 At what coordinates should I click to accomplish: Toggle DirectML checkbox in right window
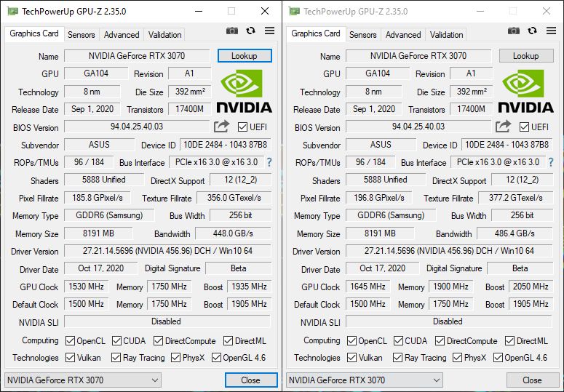click(509, 340)
